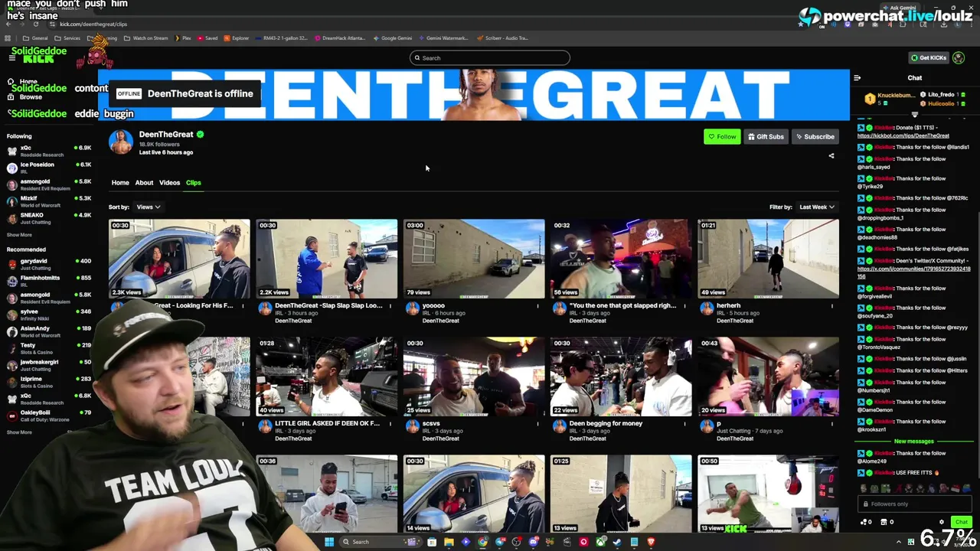Open DeenTheGreat's profile picture

click(x=121, y=142)
